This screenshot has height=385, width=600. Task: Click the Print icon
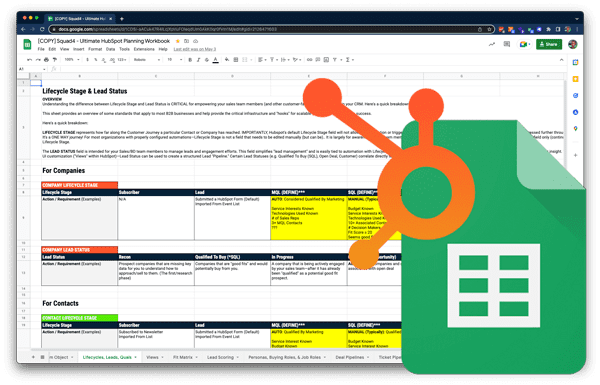point(46,60)
